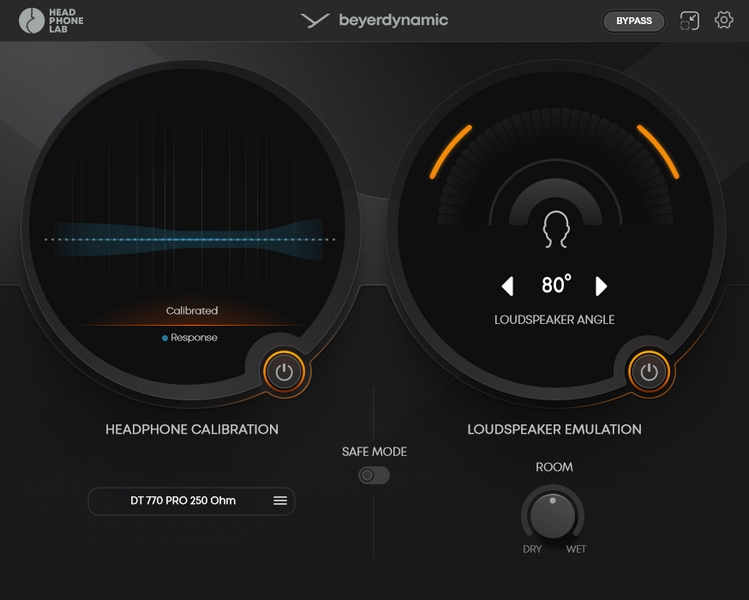
Task: Click the blue Response legend dot
Action: click(165, 338)
